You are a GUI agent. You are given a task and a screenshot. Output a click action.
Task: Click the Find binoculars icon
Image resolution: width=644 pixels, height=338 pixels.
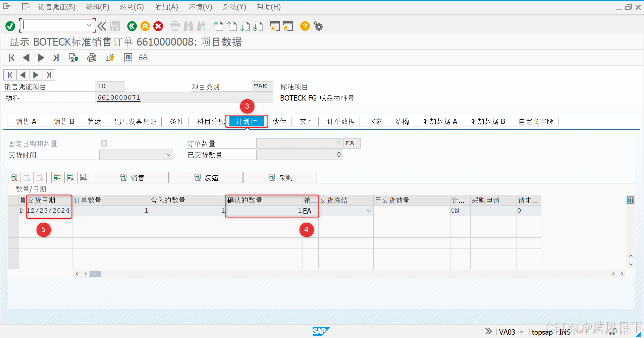coord(189,26)
